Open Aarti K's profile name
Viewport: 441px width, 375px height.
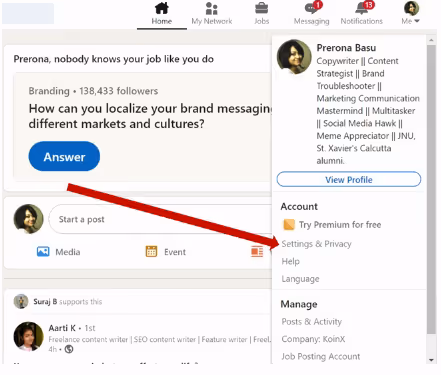tap(62, 328)
